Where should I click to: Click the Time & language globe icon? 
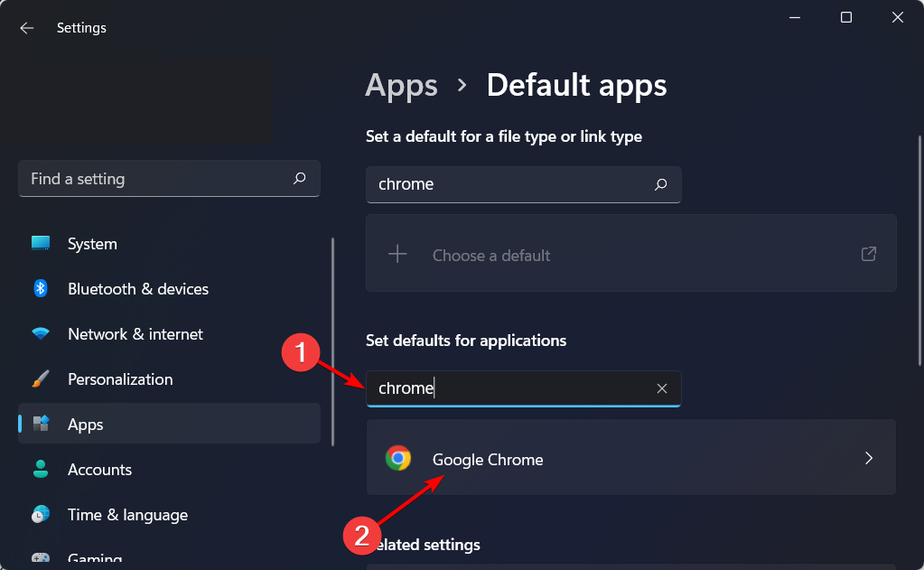point(41,514)
